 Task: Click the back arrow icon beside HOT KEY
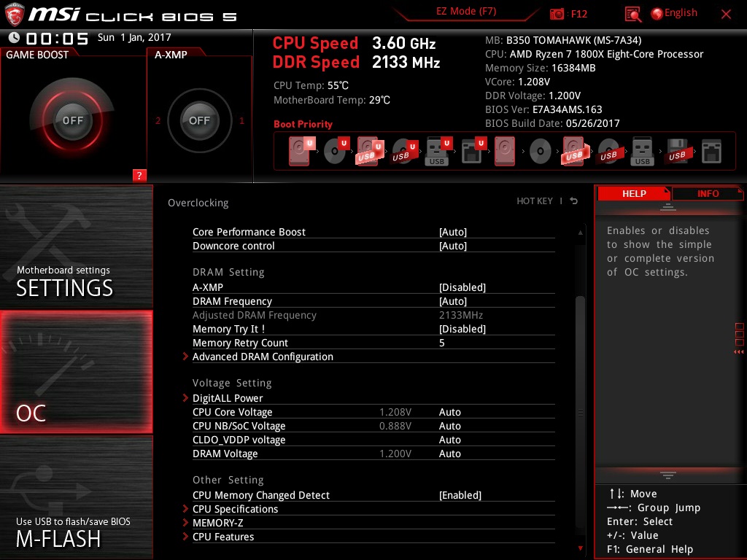[x=574, y=201]
